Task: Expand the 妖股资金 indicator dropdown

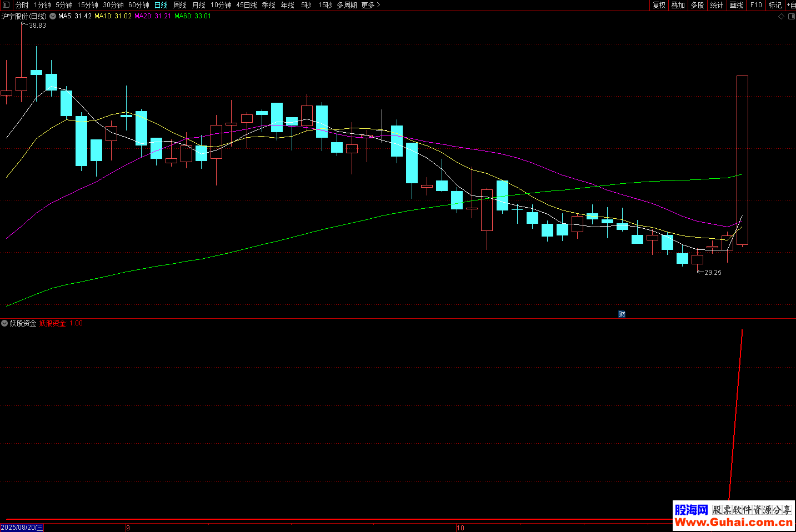Action: [4, 323]
